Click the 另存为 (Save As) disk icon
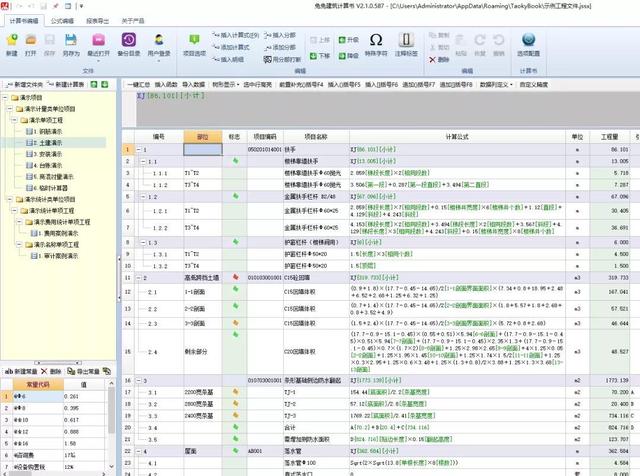This screenshot has width=640, height=476. pyautogui.click(x=71, y=40)
